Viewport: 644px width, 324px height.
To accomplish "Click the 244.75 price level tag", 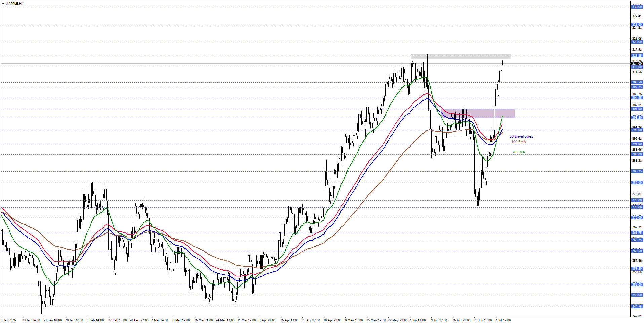I will [637, 306].
